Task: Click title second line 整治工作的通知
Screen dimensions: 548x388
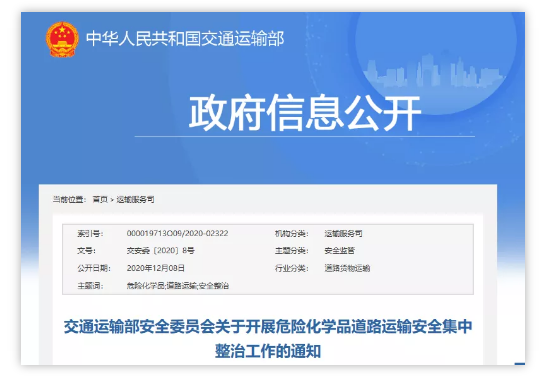Action: pyautogui.click(x=268, y=351)
